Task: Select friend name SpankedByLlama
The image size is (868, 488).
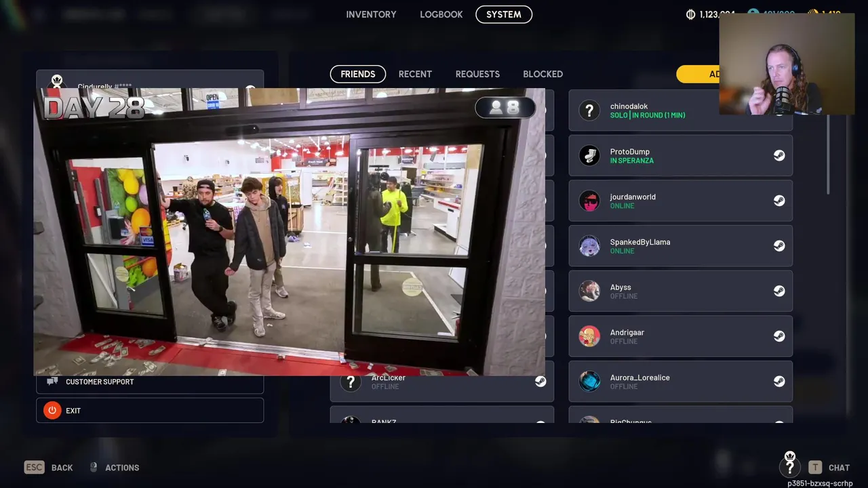Action: pos(640,242)
